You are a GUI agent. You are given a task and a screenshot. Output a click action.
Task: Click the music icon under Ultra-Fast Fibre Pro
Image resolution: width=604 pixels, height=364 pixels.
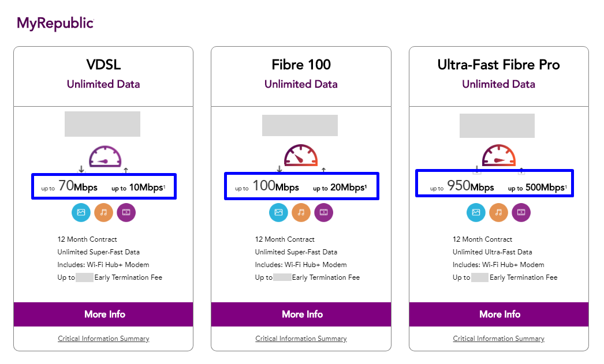498,212
